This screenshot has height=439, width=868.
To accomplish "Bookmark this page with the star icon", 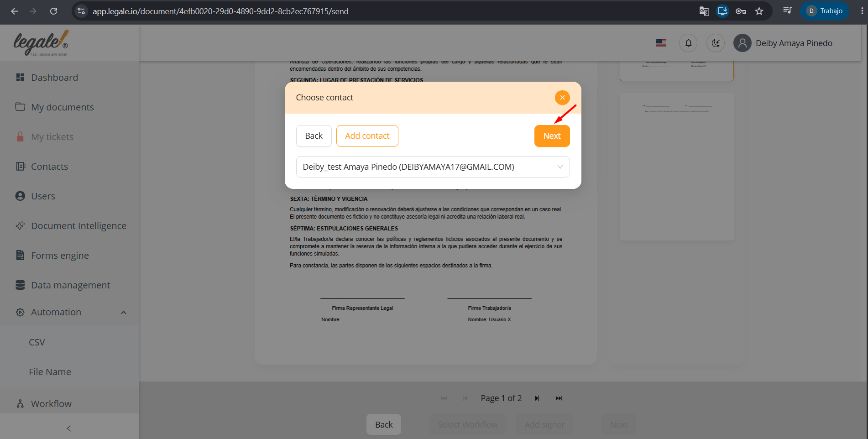I will click(x=759, y=11).
